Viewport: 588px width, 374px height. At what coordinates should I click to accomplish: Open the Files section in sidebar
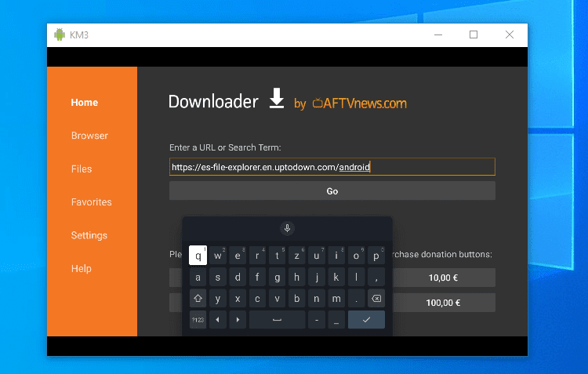click(82, 169)
